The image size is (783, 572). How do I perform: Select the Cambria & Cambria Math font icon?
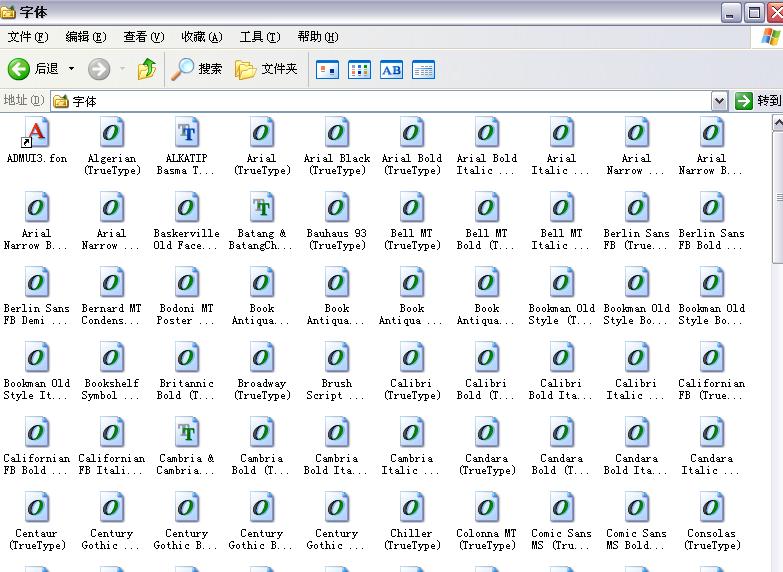(x=187, y=433)
